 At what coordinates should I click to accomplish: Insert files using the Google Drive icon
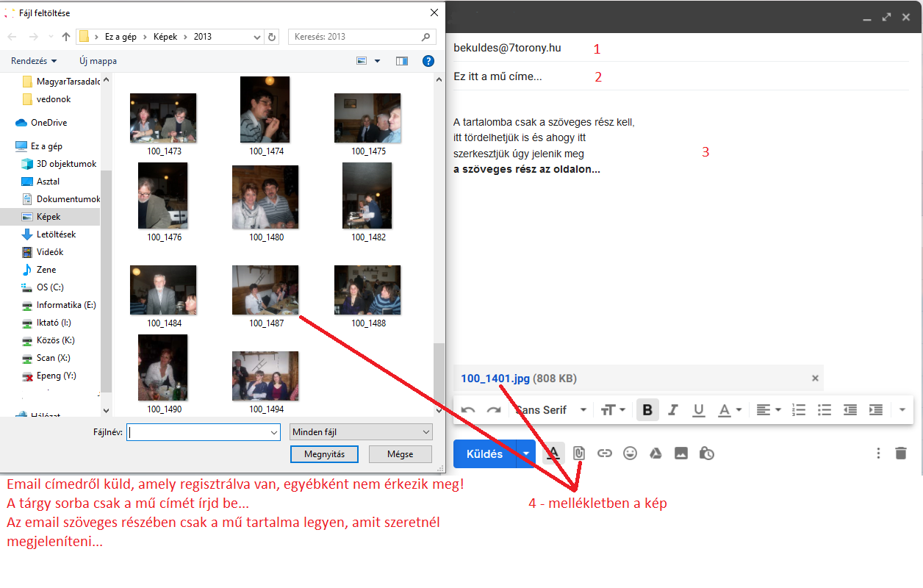(x=656, y=453)
